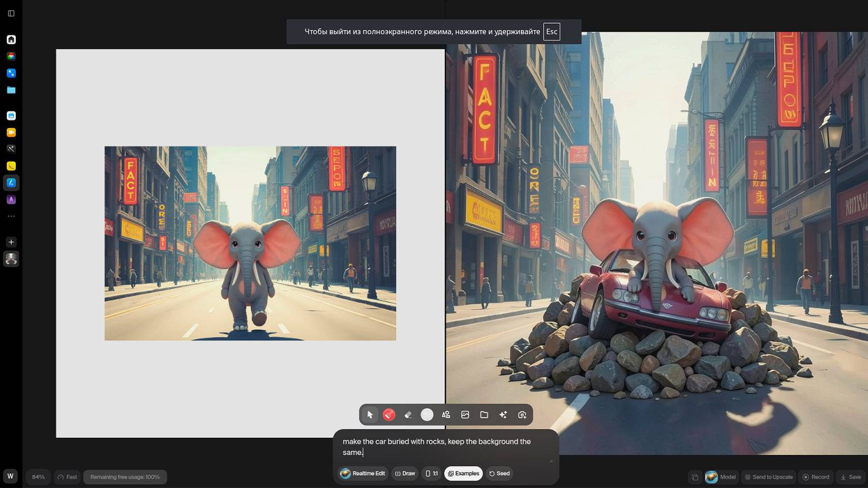Open the shapes tool
The width and height of the screenshot is (868, 488).
click(446, 415)
